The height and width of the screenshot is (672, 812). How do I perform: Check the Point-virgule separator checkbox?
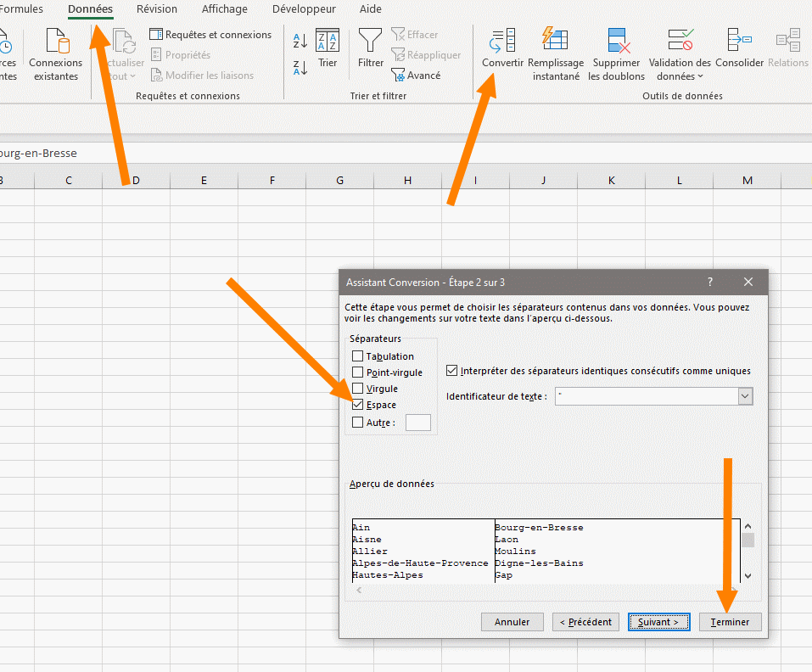click(x=358, y=372)
